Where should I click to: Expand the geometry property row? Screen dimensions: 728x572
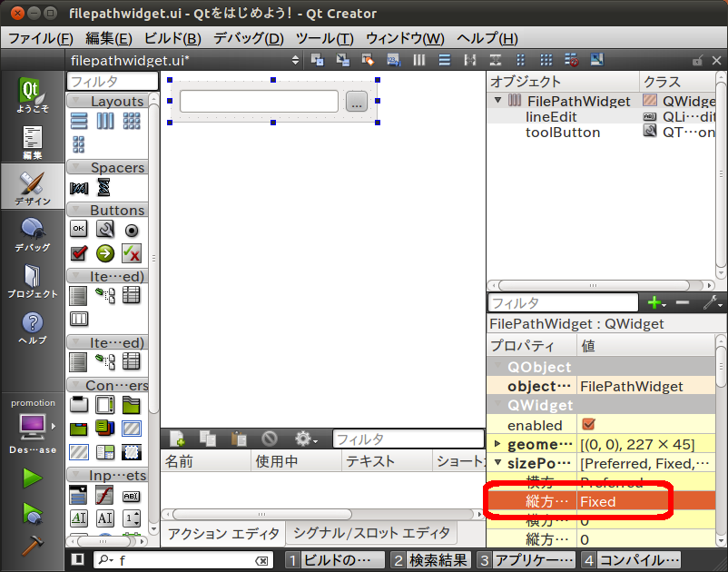pos(497,444)
